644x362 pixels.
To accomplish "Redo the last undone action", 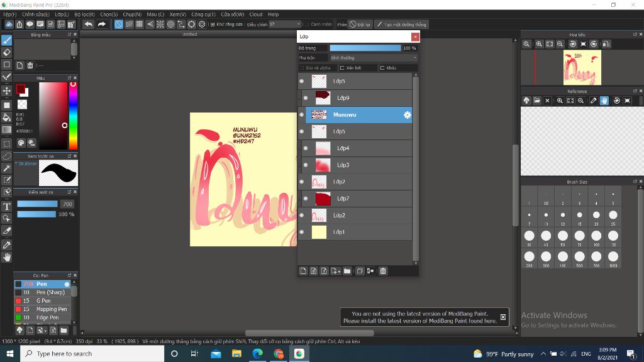I will [101, 25].
